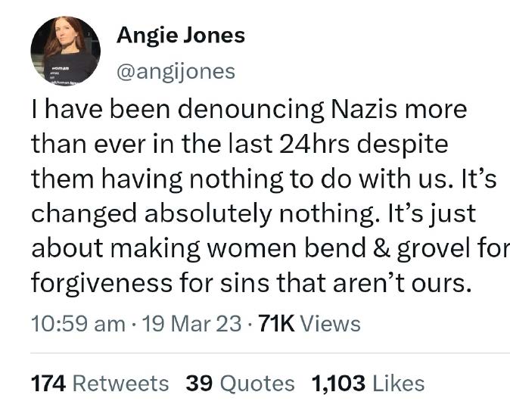Open Angie Jones's profile picture

pyautogui.click(x=65, y=51)
